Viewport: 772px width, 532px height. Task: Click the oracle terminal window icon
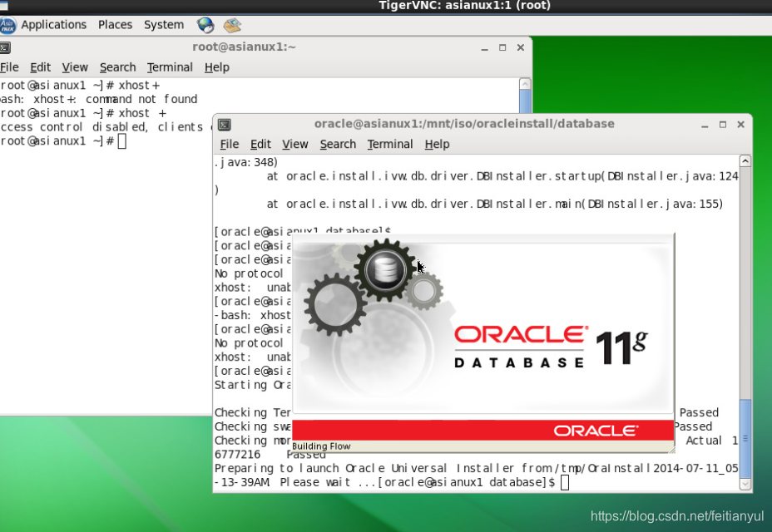click(225, 125)
